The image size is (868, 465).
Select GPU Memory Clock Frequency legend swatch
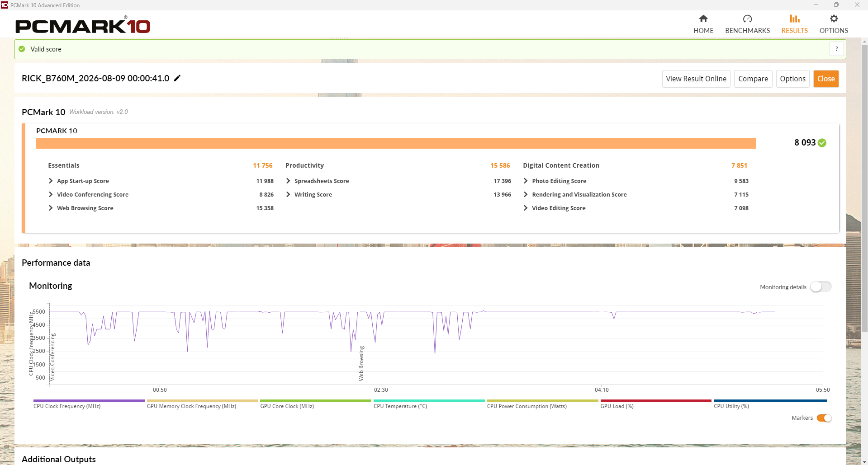(202, 400)
